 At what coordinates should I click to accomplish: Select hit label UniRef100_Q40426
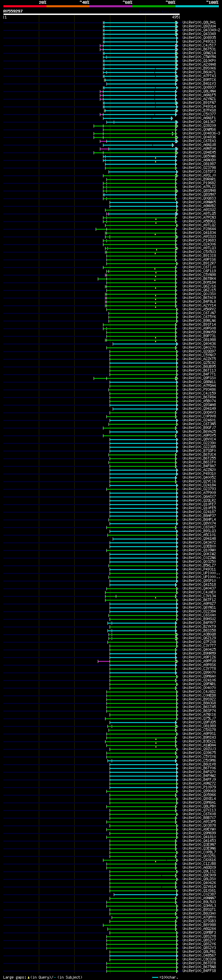tap(199, 883)
